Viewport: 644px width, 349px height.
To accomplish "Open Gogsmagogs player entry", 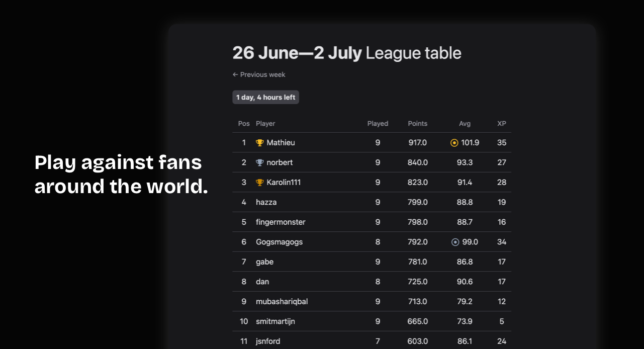I will (x=280, y=242).
